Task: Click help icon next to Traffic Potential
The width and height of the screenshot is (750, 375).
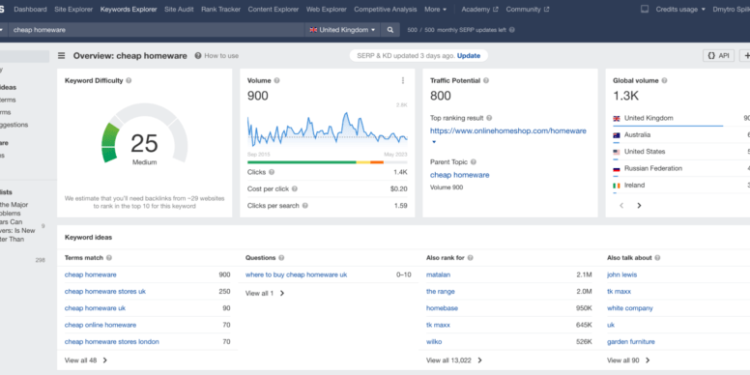Action: [486, 81]
